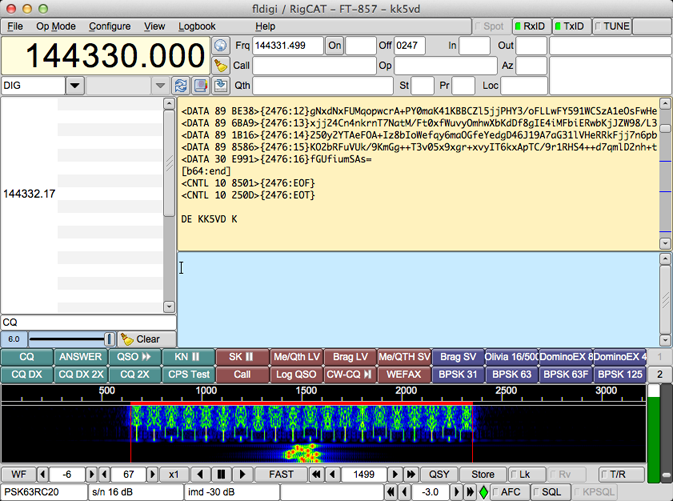Open the Op Mode menu

click(x=56, y=26)
